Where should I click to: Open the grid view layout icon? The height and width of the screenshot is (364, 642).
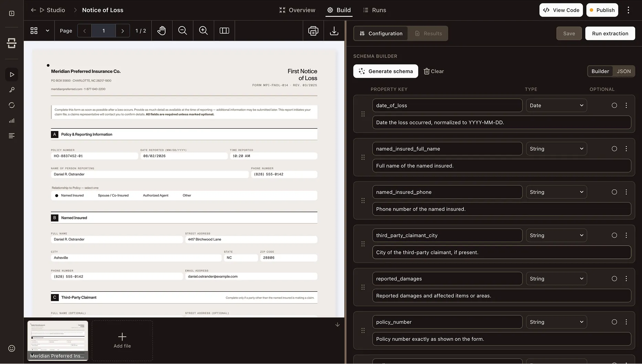(x=34, y=31)
